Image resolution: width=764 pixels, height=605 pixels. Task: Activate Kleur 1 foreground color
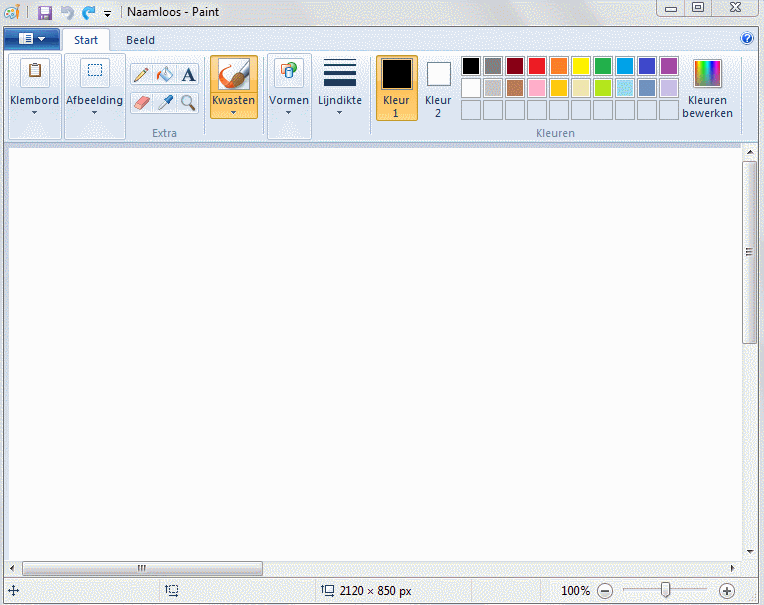[x=396, y=87]
